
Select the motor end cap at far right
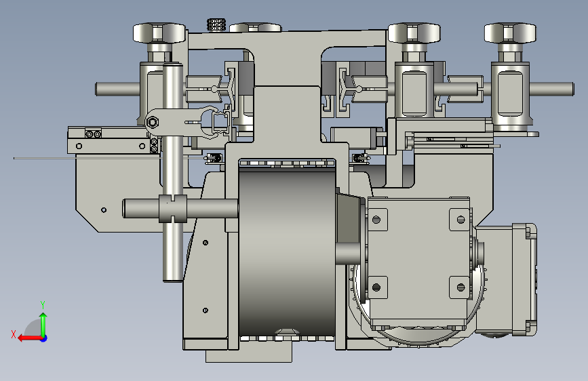pos(525,279)
